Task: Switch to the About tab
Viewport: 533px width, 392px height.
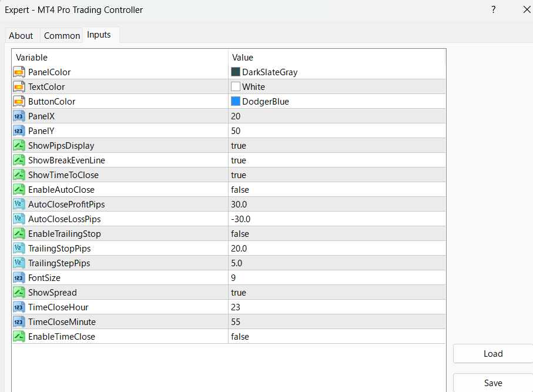Action: (21, 36)
